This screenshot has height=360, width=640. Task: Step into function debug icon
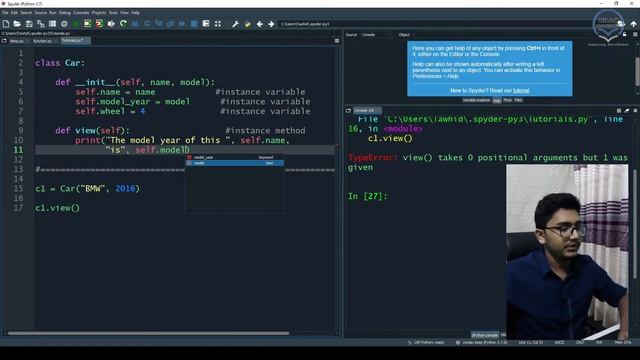(159, 24)
